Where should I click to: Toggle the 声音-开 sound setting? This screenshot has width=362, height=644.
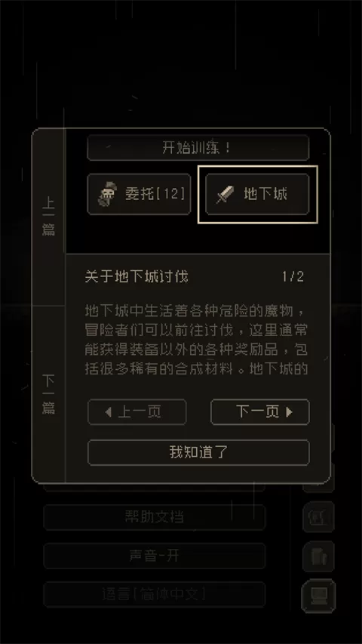click(x=155, y=556)
